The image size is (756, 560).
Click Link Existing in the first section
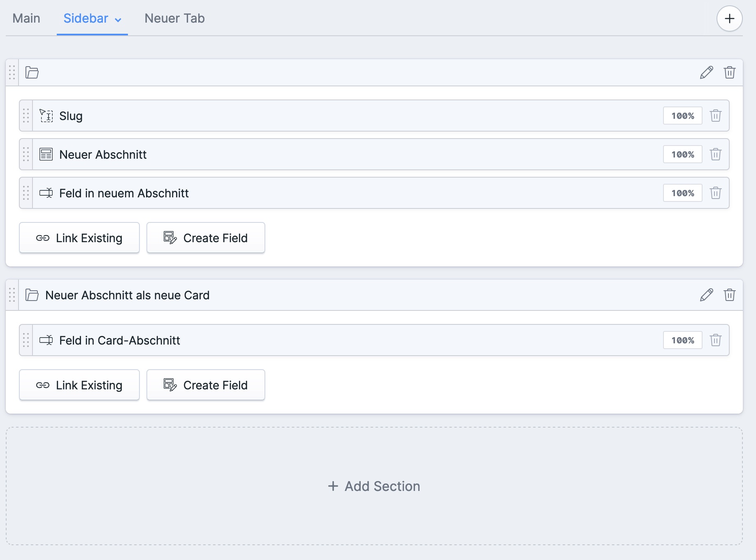click(x=79, y=238)
